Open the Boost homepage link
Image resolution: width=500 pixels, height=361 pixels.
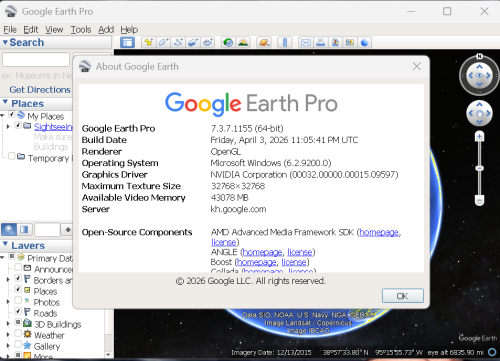point(256,262)
